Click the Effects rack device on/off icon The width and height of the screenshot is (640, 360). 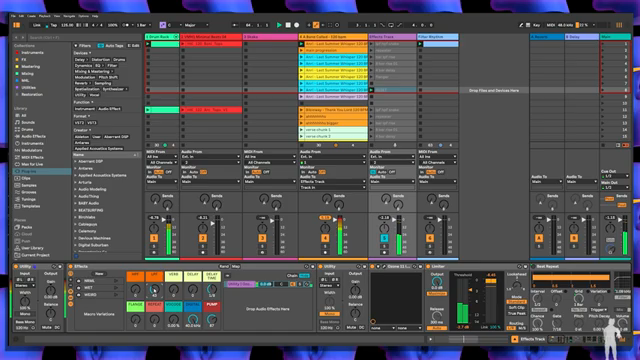pos(71,267)
